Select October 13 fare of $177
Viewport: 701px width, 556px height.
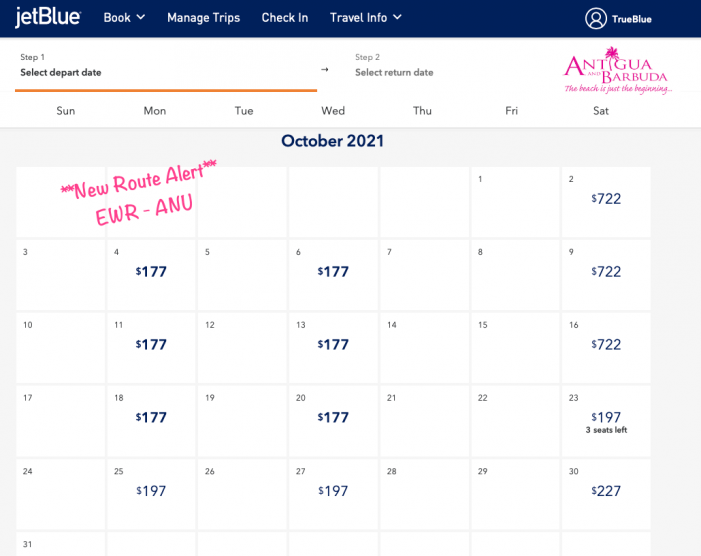click(333, 345)
